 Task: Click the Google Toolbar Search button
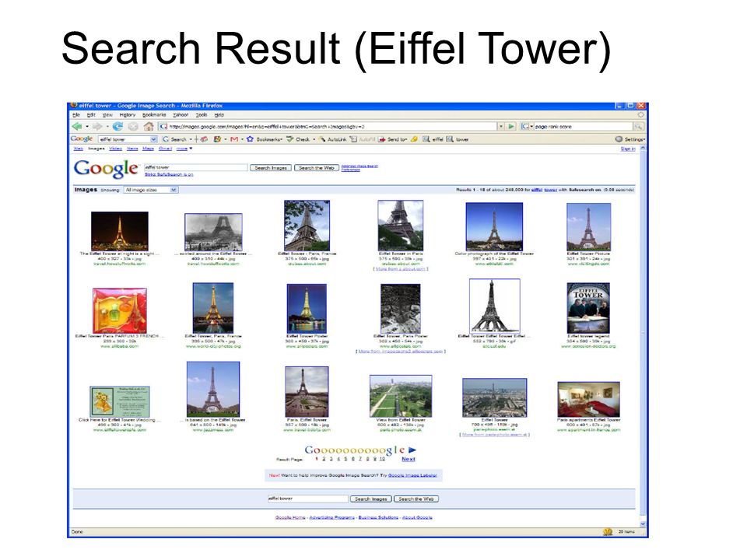pyautogui.click(x=175, y=139)
